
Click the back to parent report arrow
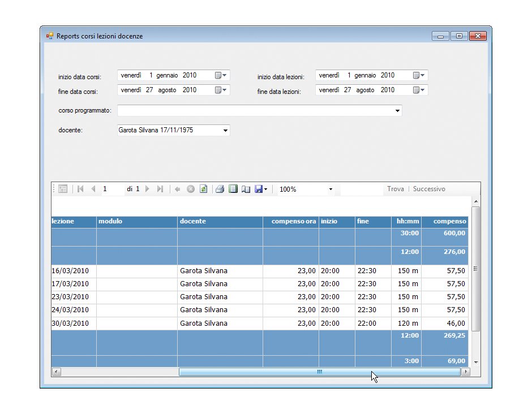tap(178, 189)
